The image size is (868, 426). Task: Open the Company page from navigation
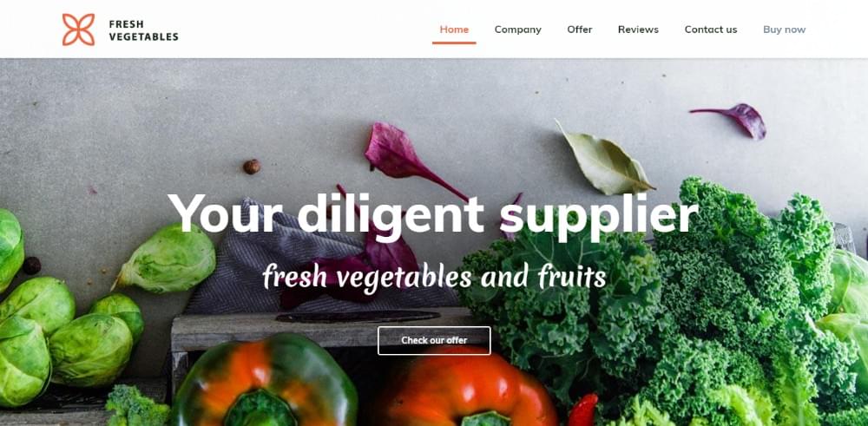517,29
